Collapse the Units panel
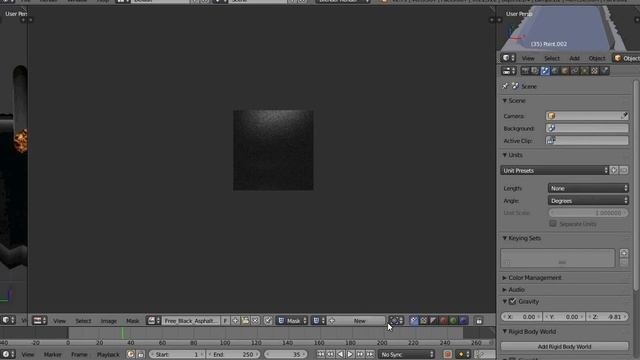Screen dimensions: 640x360 pos(515,155)
